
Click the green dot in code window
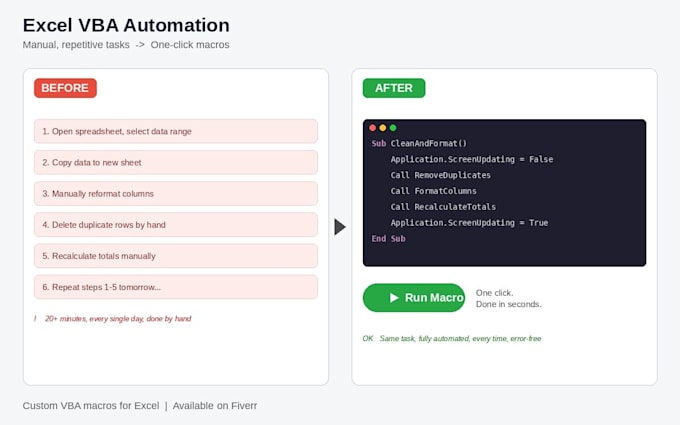coord(393,128)
